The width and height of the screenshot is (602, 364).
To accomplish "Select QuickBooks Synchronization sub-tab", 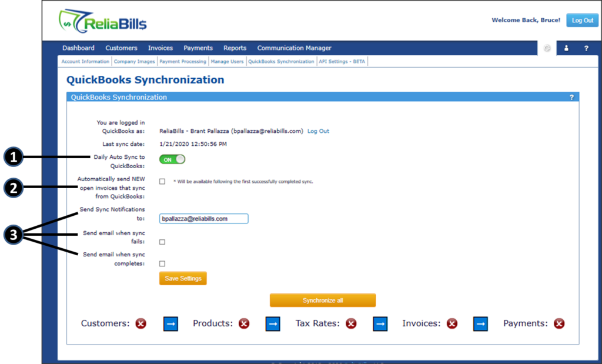I will tap(281, 61).
